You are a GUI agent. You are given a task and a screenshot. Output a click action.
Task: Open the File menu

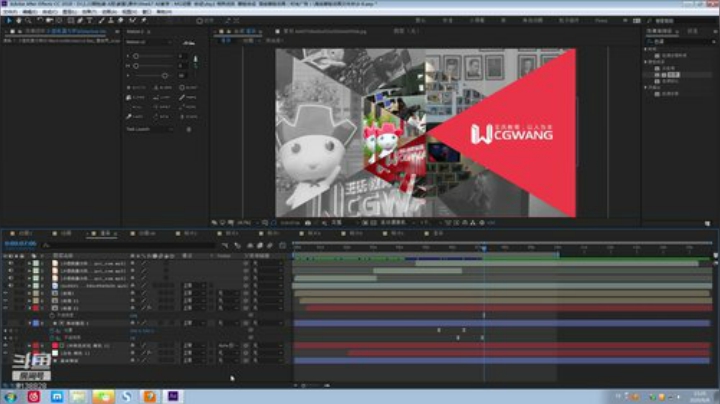[11, 11]
